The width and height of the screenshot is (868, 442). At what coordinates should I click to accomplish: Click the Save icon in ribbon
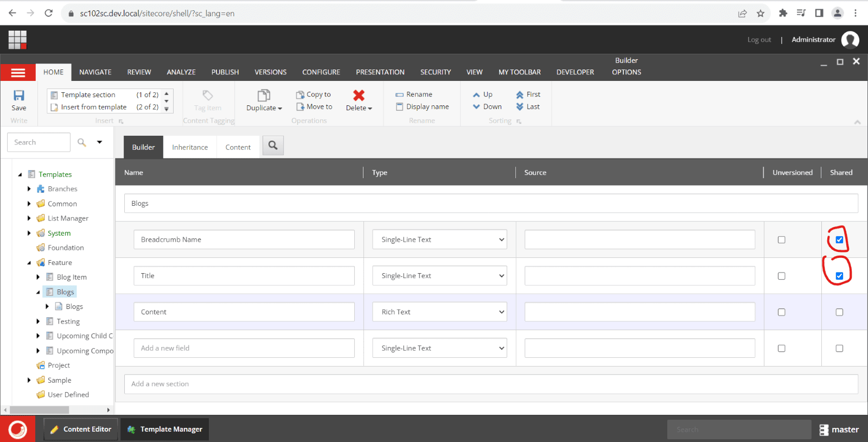point(18,96)
